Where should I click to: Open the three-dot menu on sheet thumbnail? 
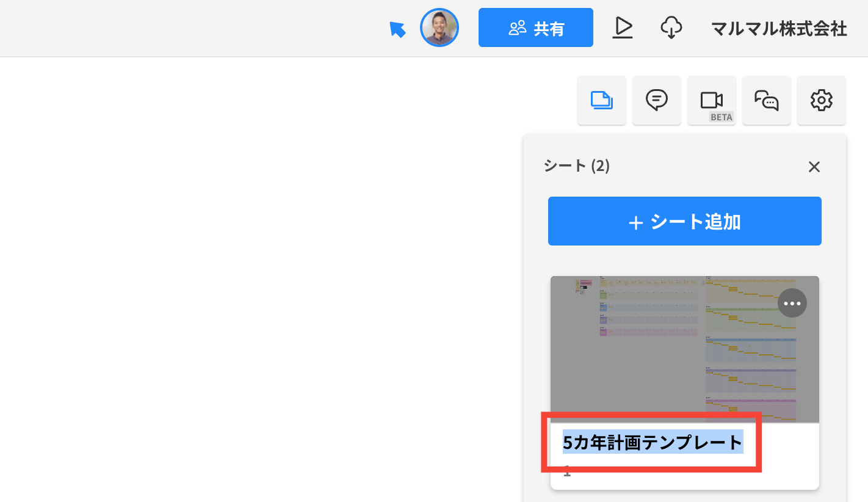click(792, 303)
